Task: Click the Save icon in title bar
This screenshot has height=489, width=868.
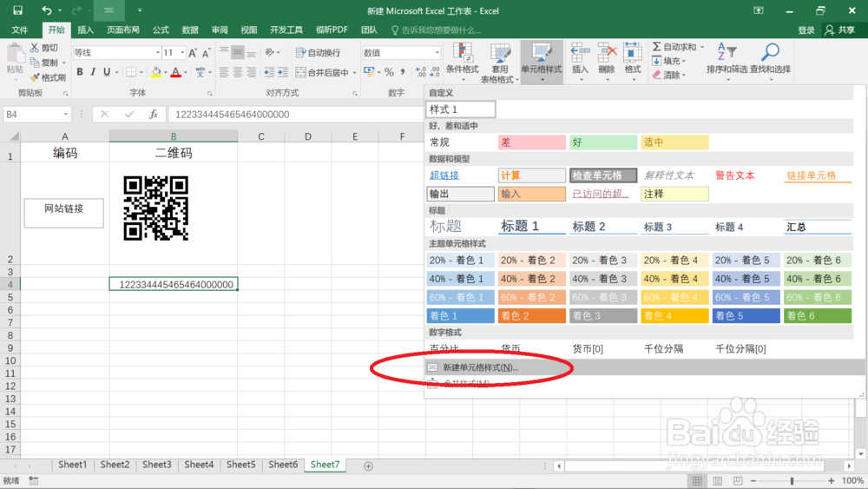Action: pyautogui.click(x=17, y=10)
